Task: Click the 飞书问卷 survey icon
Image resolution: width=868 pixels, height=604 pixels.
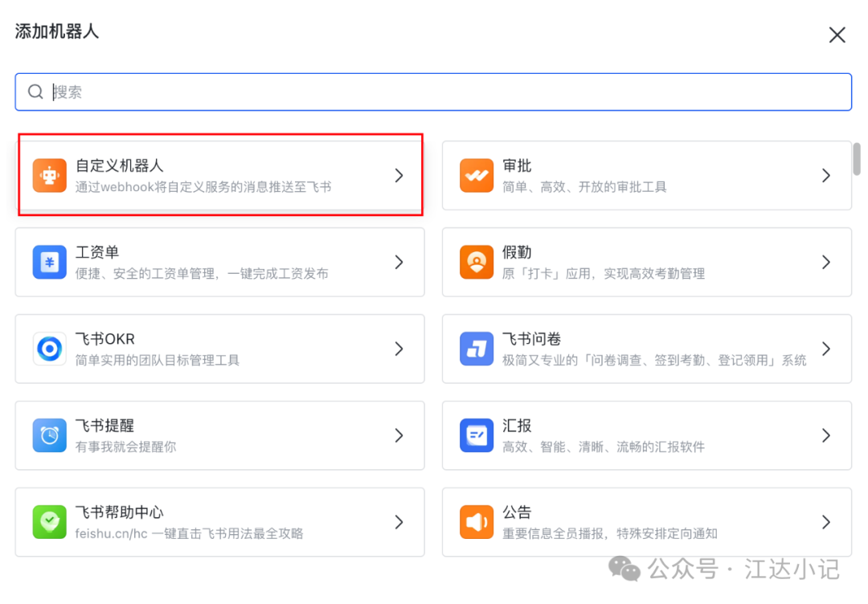Action: point(476,349)
